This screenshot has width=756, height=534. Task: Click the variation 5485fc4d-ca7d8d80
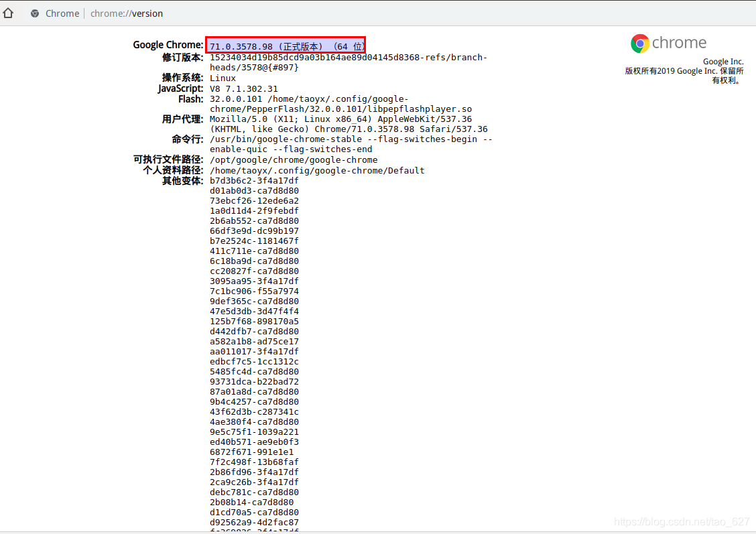(x=254, y=372)
